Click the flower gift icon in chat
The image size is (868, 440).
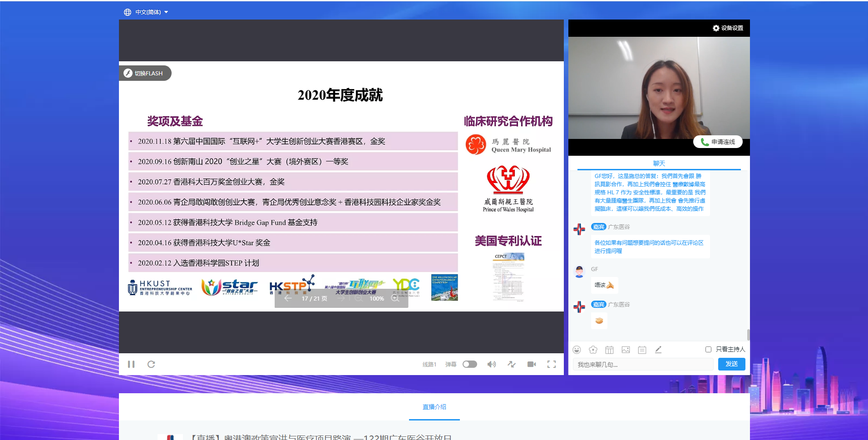(593, 350)
